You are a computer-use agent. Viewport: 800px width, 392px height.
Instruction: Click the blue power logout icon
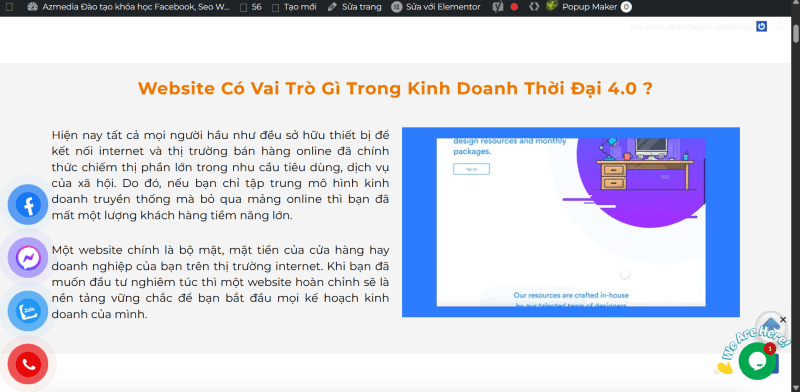[x=761, y=27]
